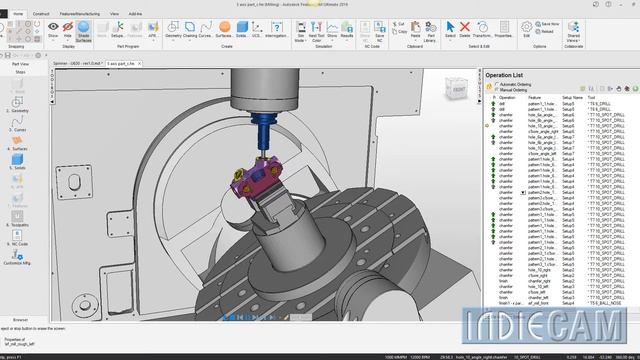Click the FRONT view cube

click(x=456, y=89)
